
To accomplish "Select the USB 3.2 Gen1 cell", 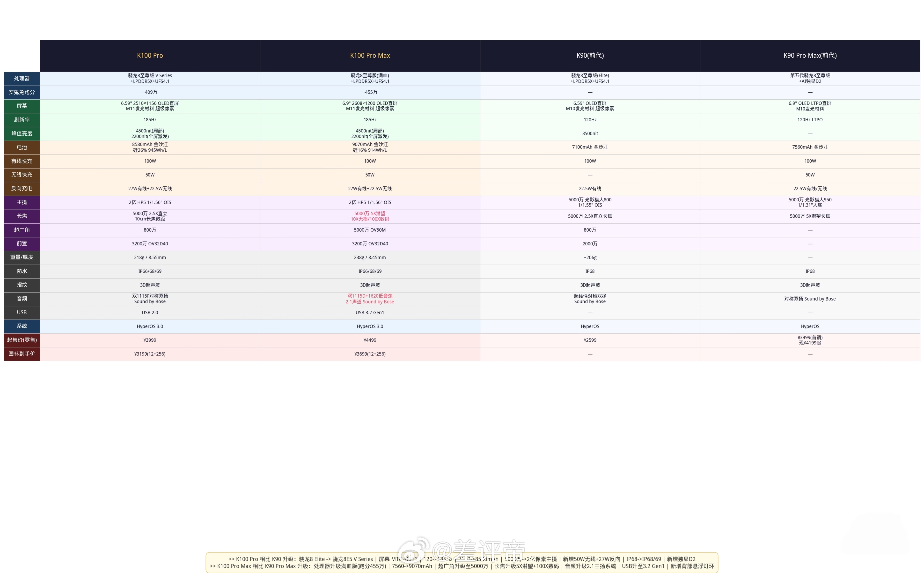I will (370, 313).
